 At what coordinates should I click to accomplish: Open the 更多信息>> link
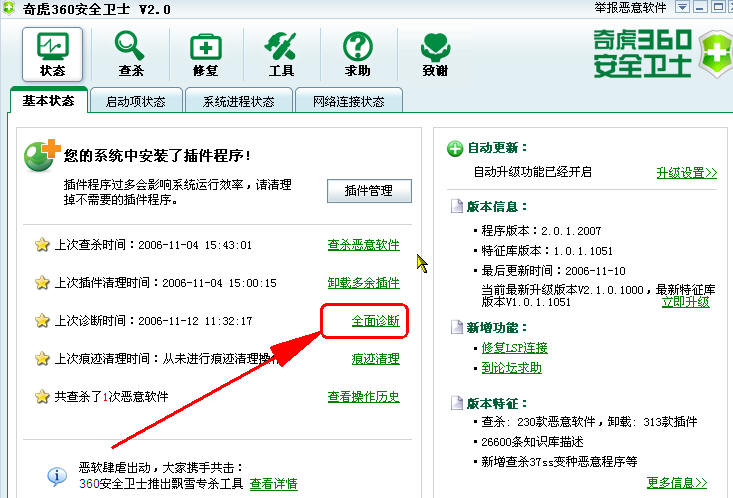677,483
